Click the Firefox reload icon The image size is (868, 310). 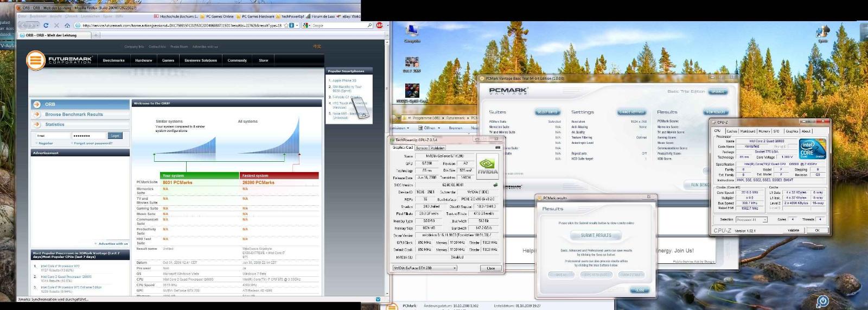46,25
